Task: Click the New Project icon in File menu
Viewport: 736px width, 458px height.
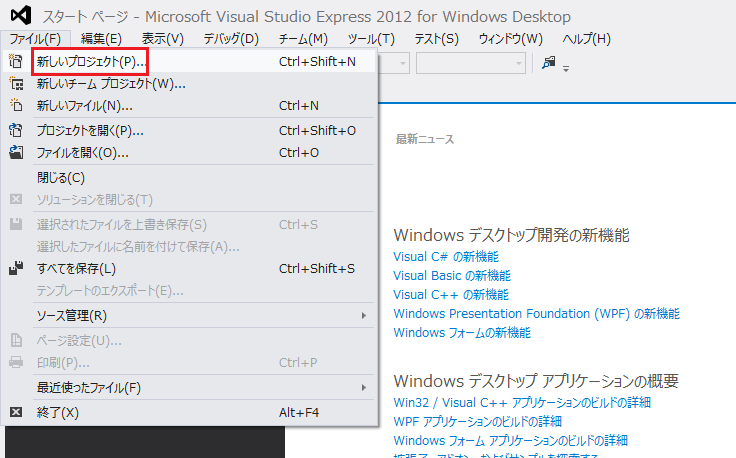Action: [16, 61]
